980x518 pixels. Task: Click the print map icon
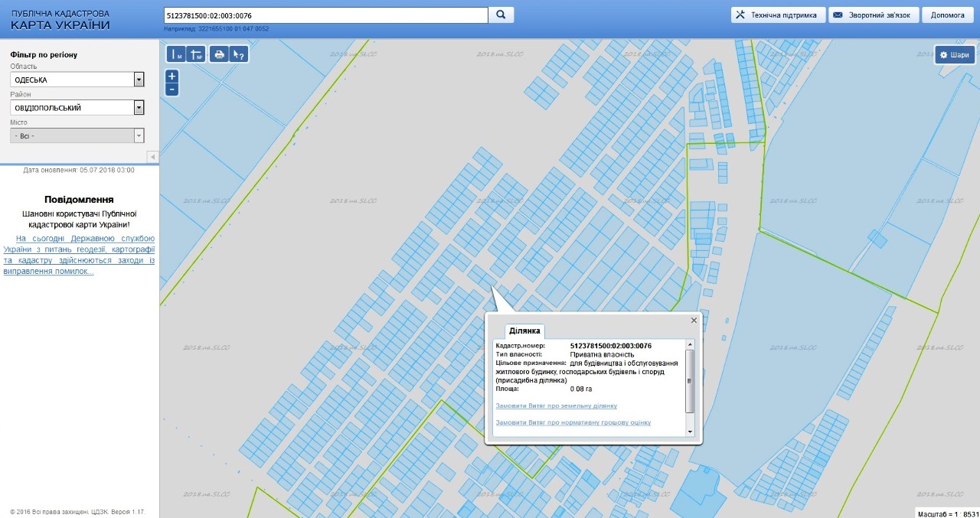pos(219,54)
